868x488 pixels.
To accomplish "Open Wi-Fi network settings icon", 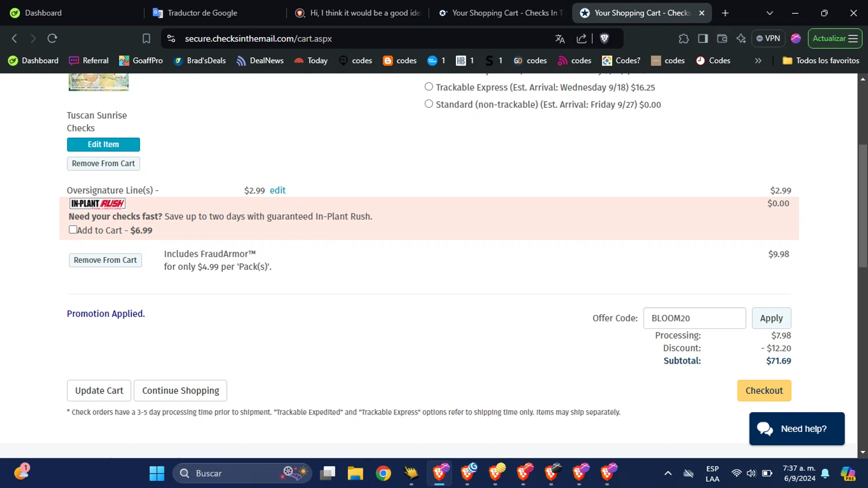I will click(736, 474).
